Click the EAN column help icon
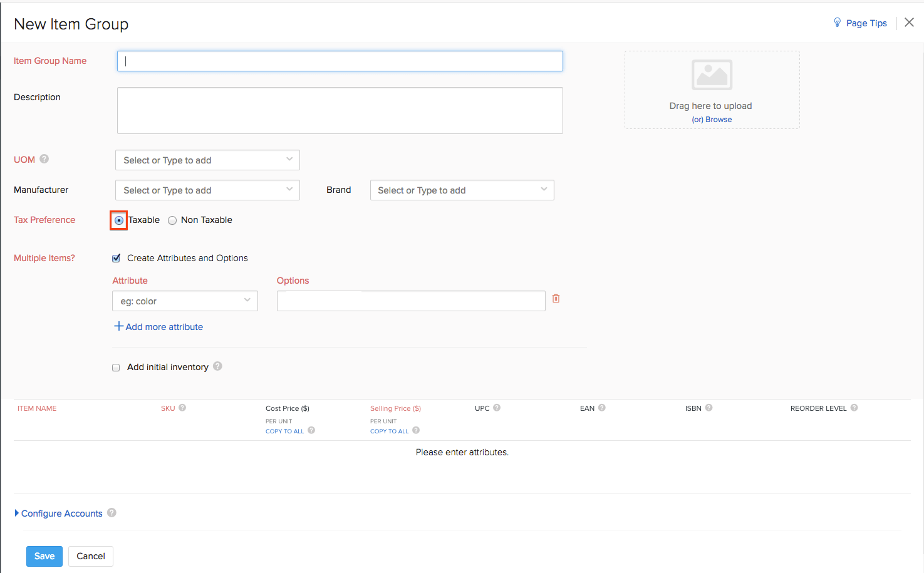Screen dimensions: 924x573 coord(602,408)
